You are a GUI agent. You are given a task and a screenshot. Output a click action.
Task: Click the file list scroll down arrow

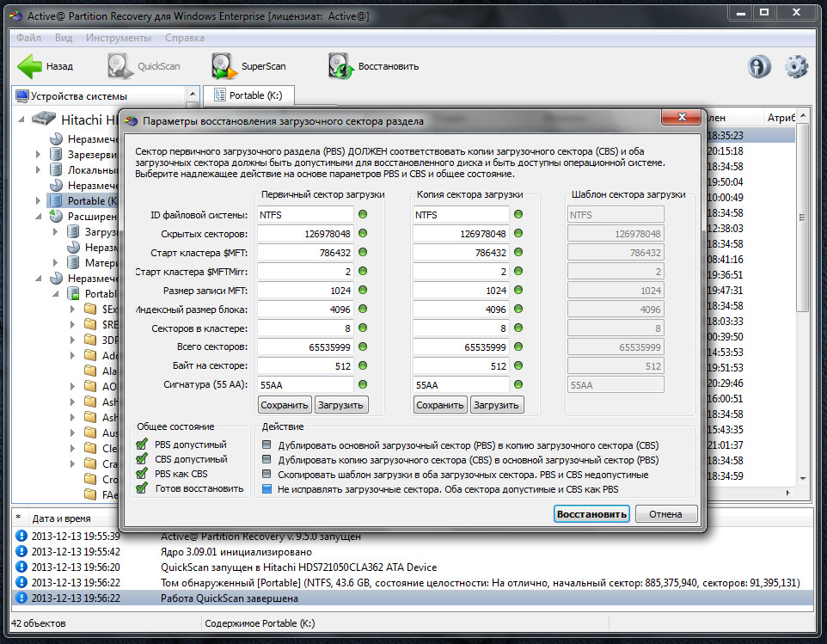click(803, 479)
